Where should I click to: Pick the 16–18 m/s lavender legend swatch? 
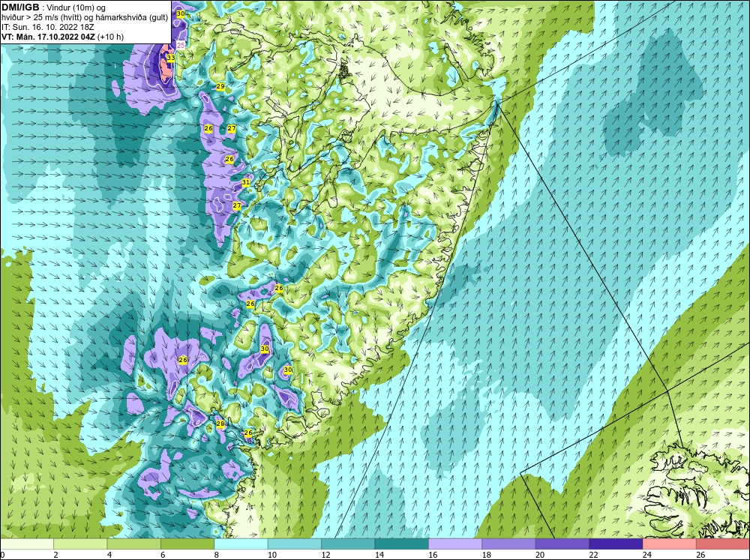455,544
